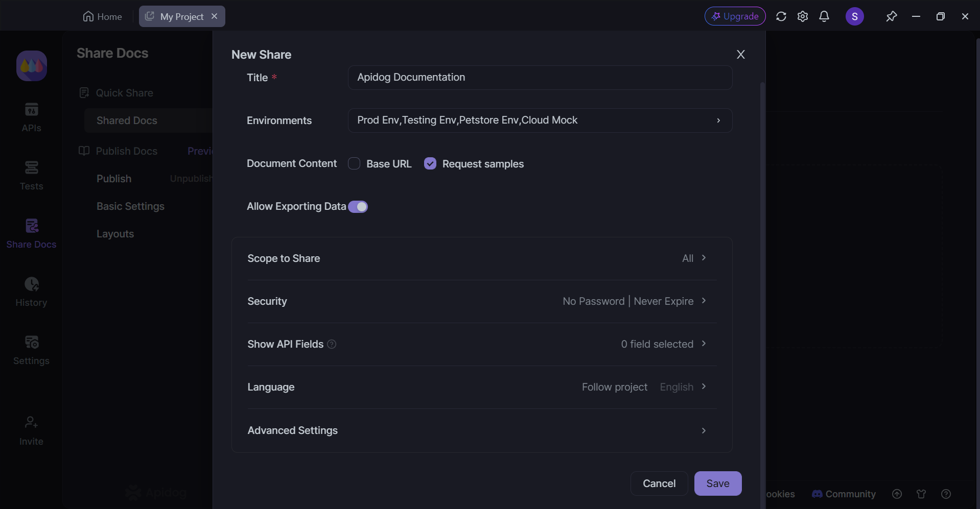The width and height of the screenshot is (980, 509).
Task: Uncheck the Request samples checkbox
Action: (430, 163)
